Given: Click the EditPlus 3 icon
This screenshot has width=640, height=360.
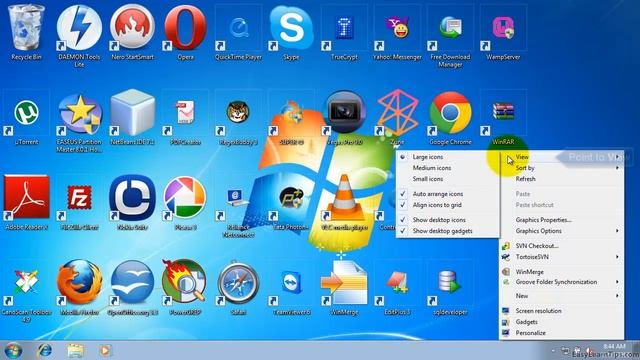Looking at the screenshot, I should point(397,282).
